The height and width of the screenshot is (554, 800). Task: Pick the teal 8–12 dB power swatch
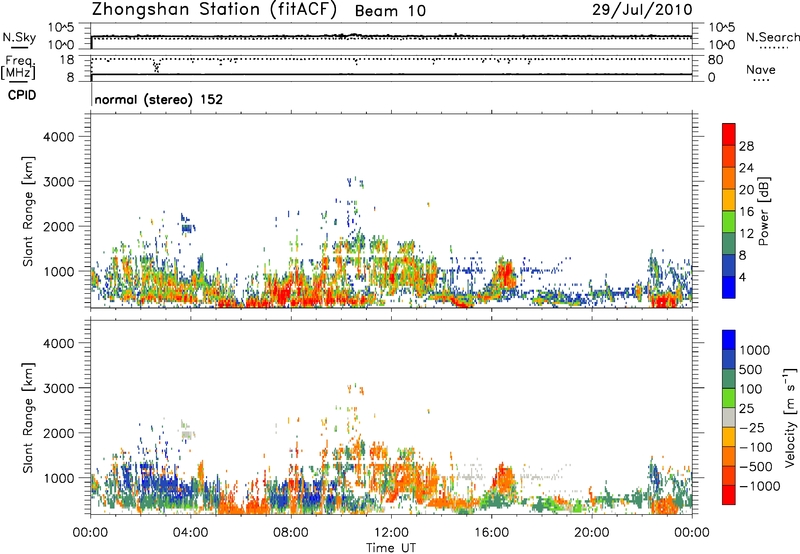click(x=729, y=243)
